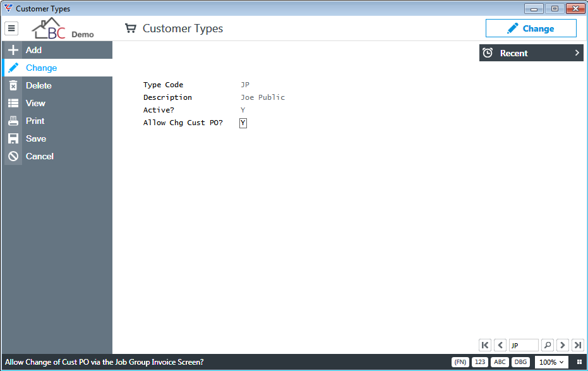
Task: Minimize the Customer Types window
Action: pyautogui.click(x=534, y=8)
